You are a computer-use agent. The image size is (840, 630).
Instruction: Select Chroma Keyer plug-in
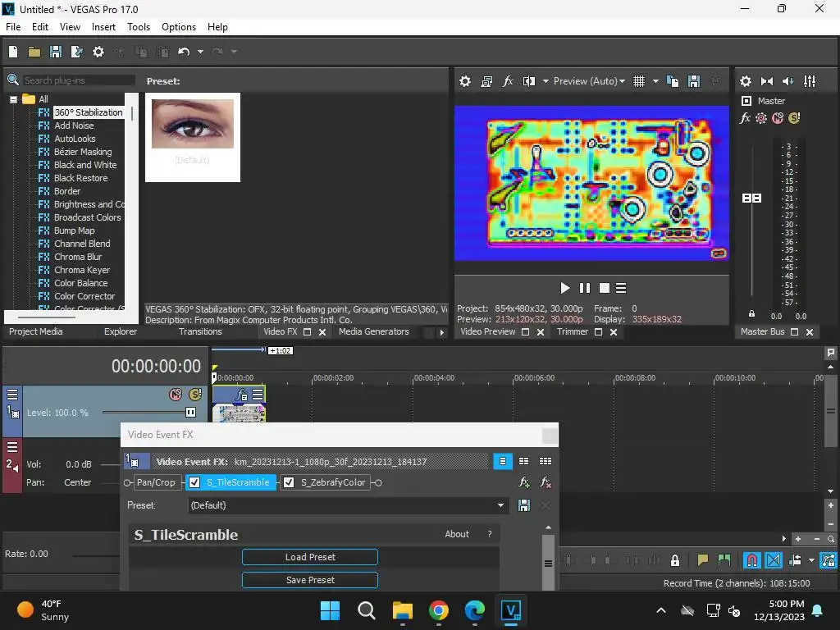(82, 270)
